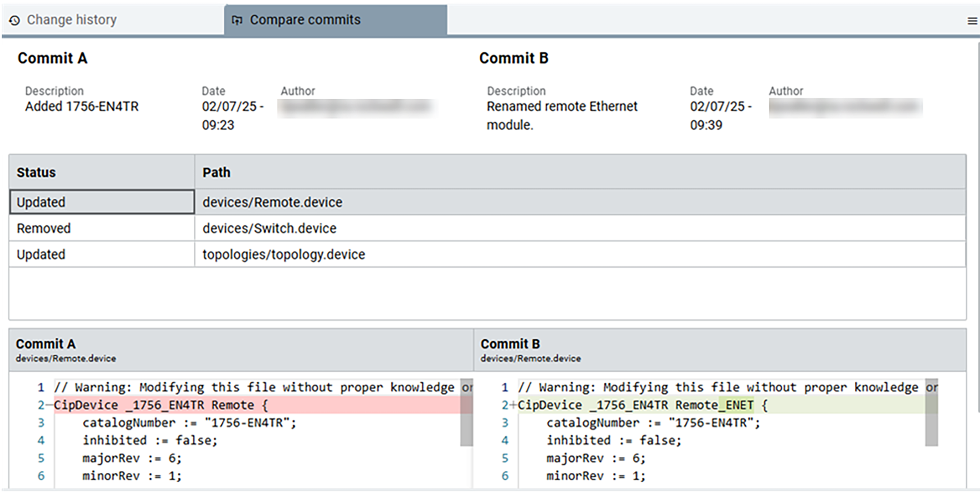
Task: Select the Updated status cell for Remote.device
Action: pyautogui.click(x=102, y=202)
